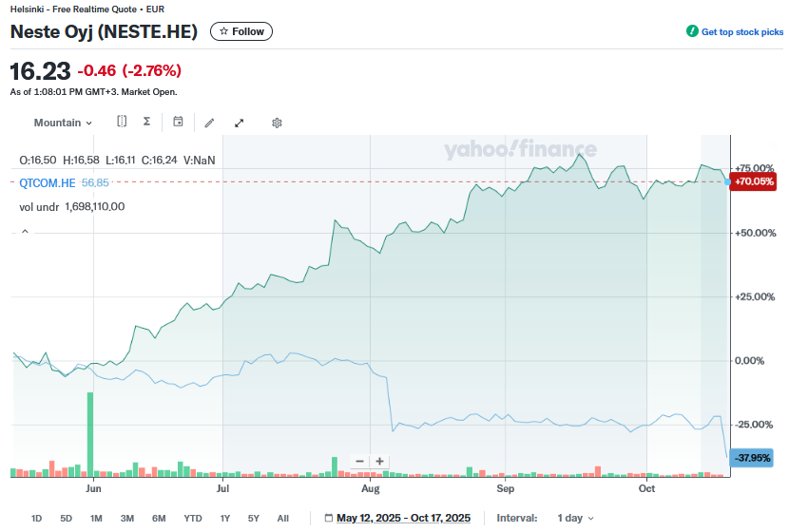
Task: Click the calendar icon beside the date range
Action: click(329, 518)
